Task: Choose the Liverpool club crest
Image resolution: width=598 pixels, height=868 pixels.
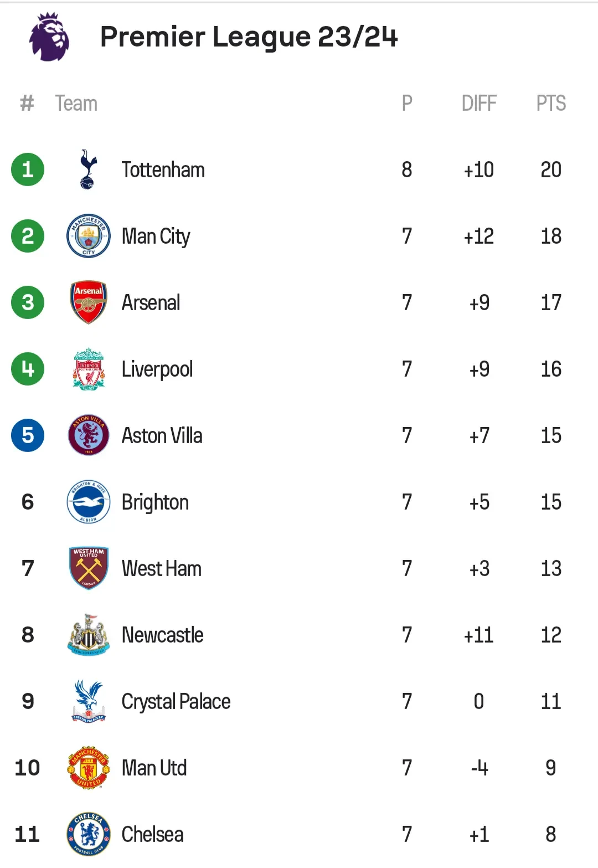Action: pyautogui.click(x=89, y=369)
